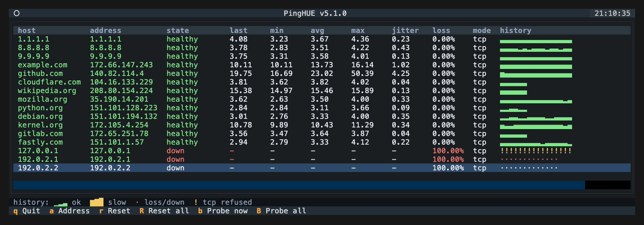The width and height of the screenshot is (644, 225).
Task: Click the yellow slow history legend icon
Action: point(97,202)
